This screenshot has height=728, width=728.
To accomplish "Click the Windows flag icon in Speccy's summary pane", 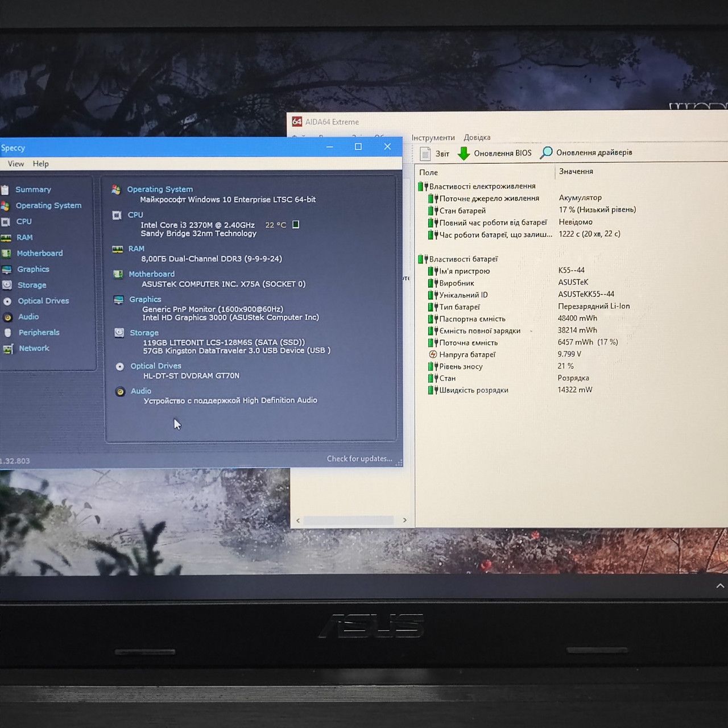I will (116, 189).
